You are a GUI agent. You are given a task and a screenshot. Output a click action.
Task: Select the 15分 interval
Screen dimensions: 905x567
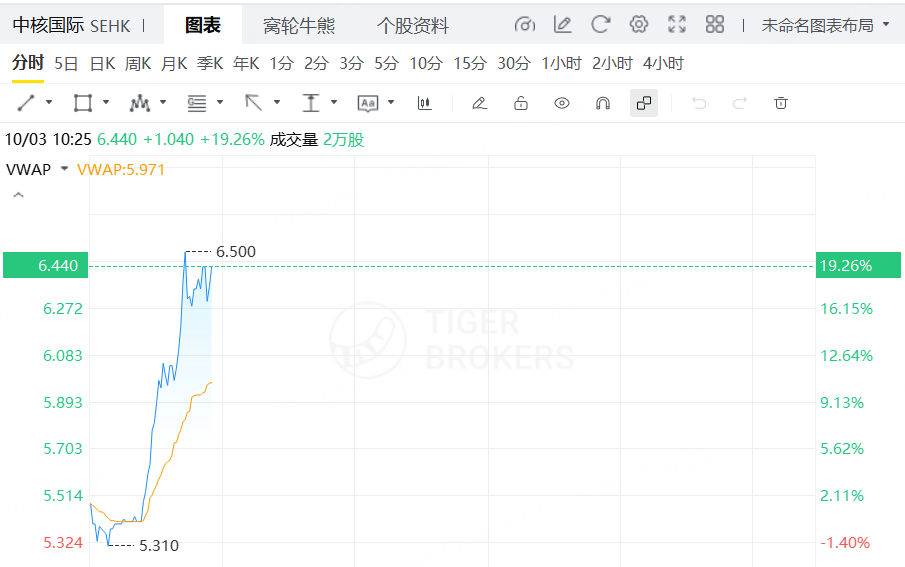(x=470, y=63)
